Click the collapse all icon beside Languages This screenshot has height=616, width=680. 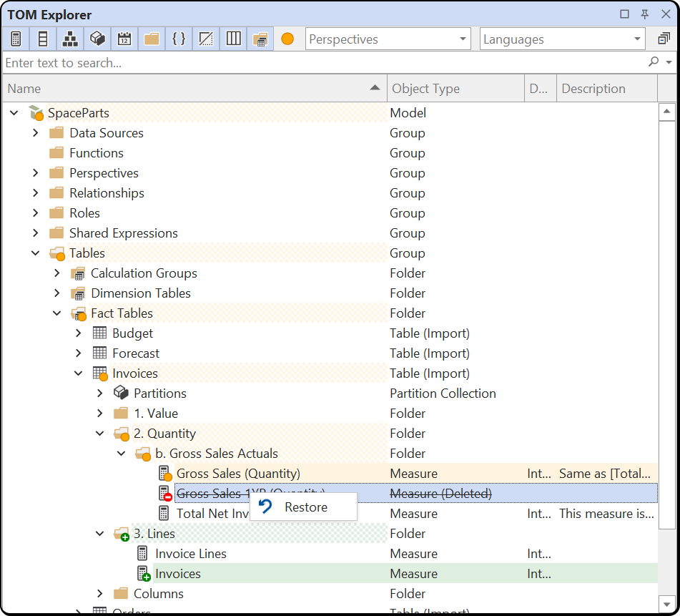click(x=664, y=39)
